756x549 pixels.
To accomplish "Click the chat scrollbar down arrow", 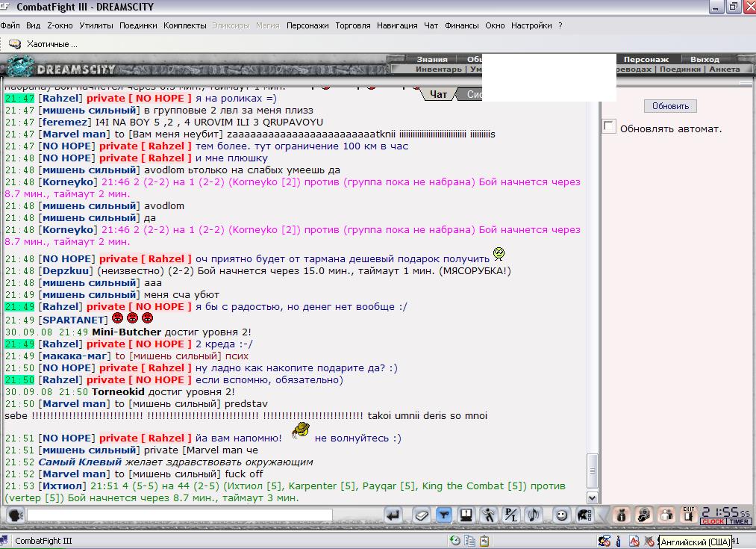I will point(593,497).
